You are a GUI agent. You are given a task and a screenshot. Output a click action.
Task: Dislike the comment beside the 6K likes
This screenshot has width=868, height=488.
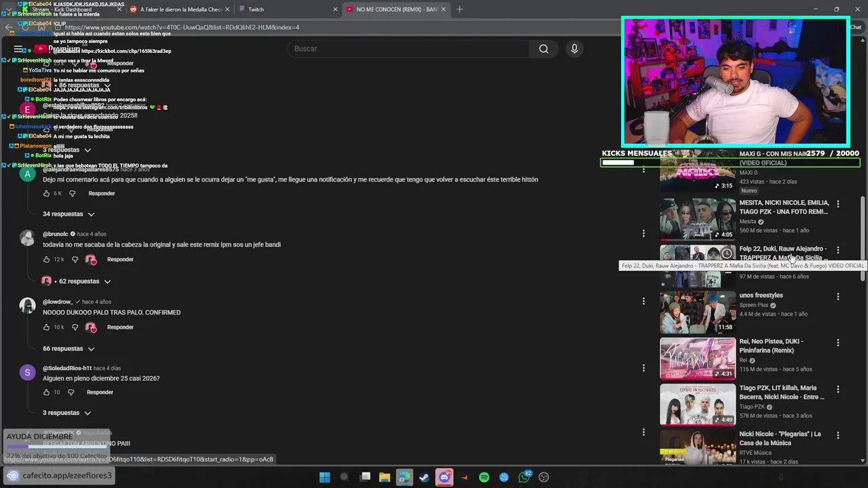pos(73,194)
